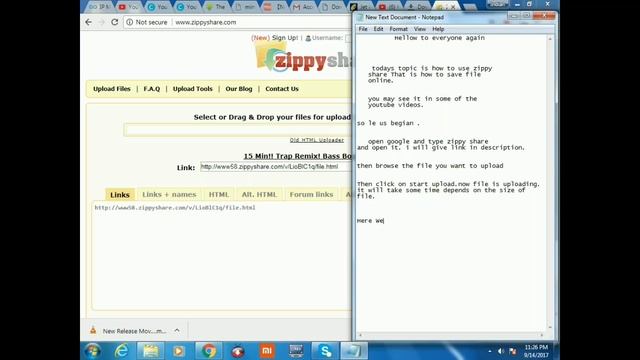
Task: Reload the zippyshare page
Action: click(x=115, y=22)
